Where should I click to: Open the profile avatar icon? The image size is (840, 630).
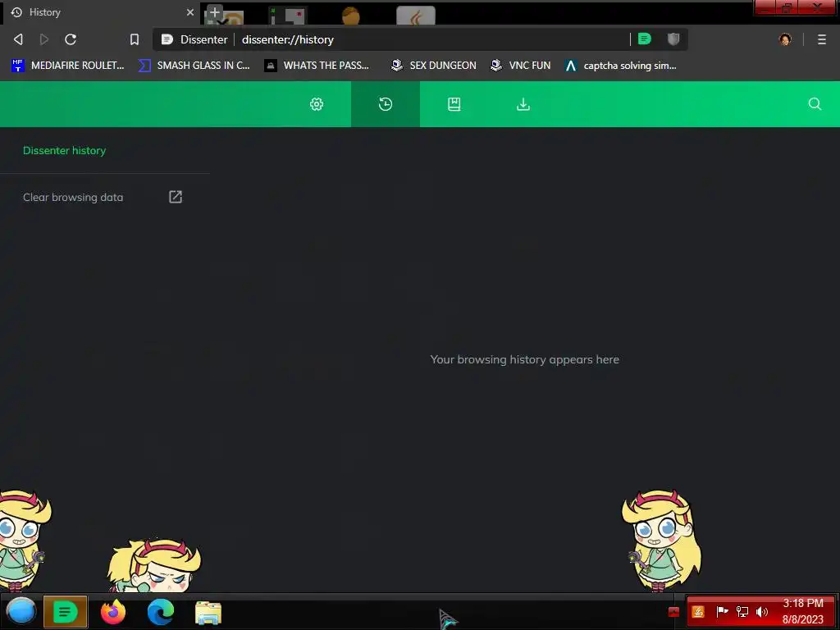(785, 39)
